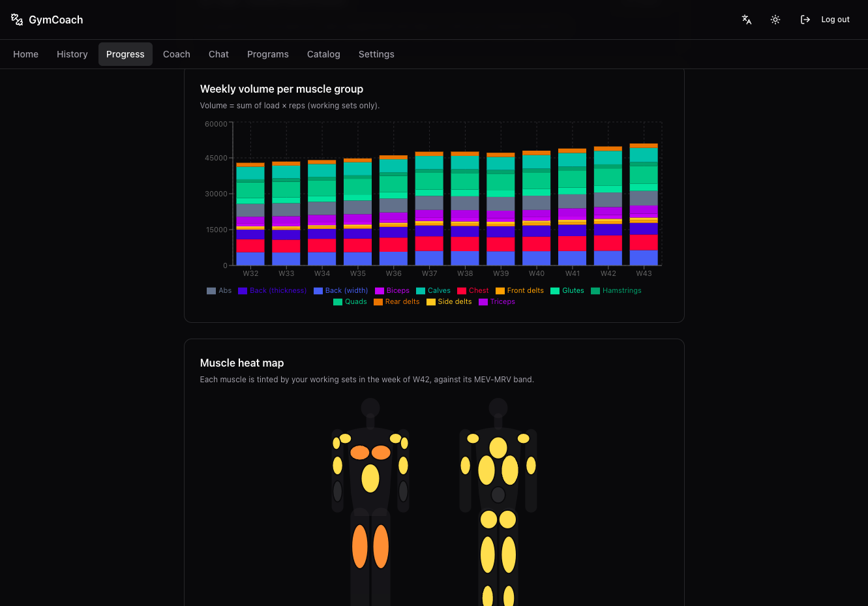
Task: Switch to the Coach tab
Action: point(177,54)
